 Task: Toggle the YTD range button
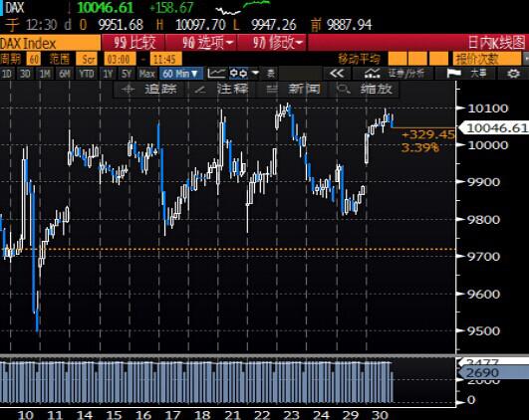point(87,74)
